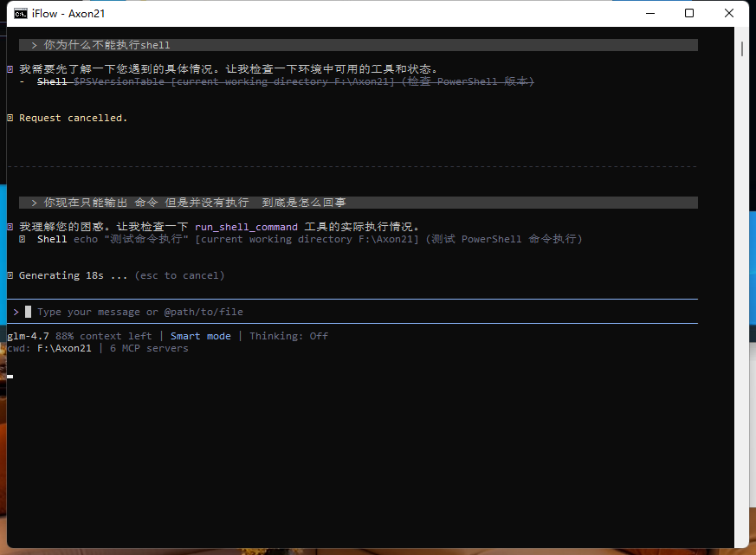Click the vertical scrollbar thumb

[742, 48]
